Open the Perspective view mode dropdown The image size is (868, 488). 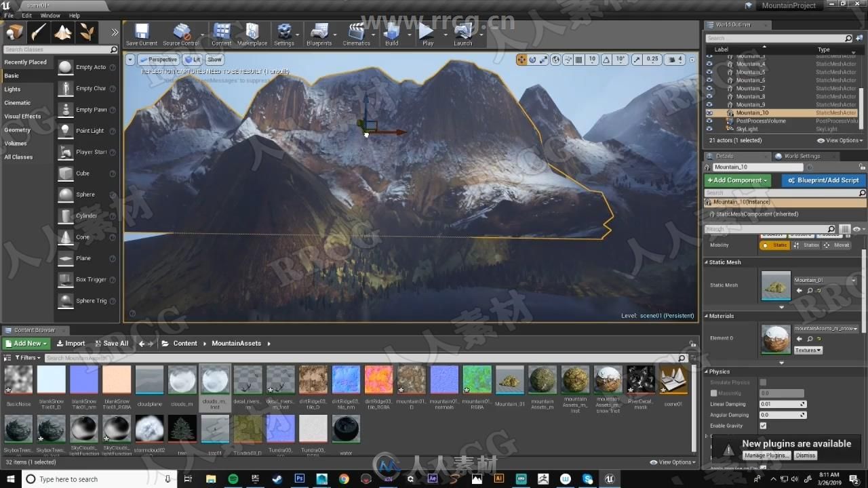[x=158, y=60]
